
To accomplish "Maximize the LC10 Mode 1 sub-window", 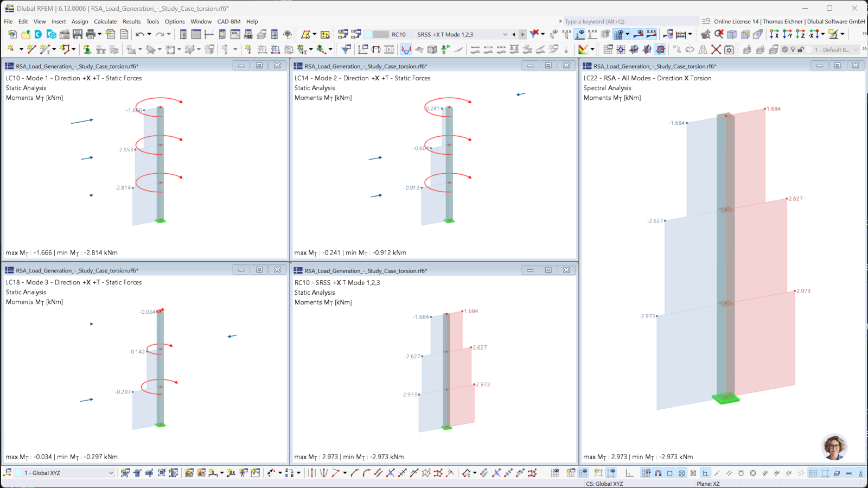I will point(259,66).
